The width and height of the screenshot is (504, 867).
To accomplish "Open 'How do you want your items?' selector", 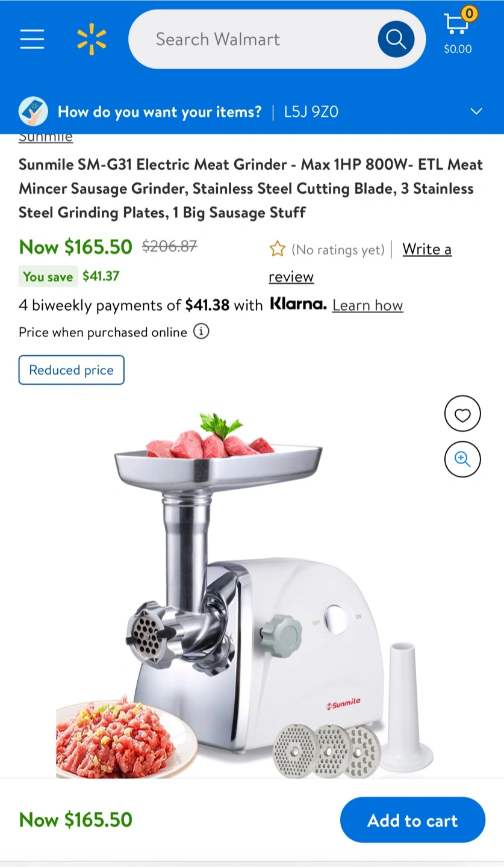I will [160, 111].
